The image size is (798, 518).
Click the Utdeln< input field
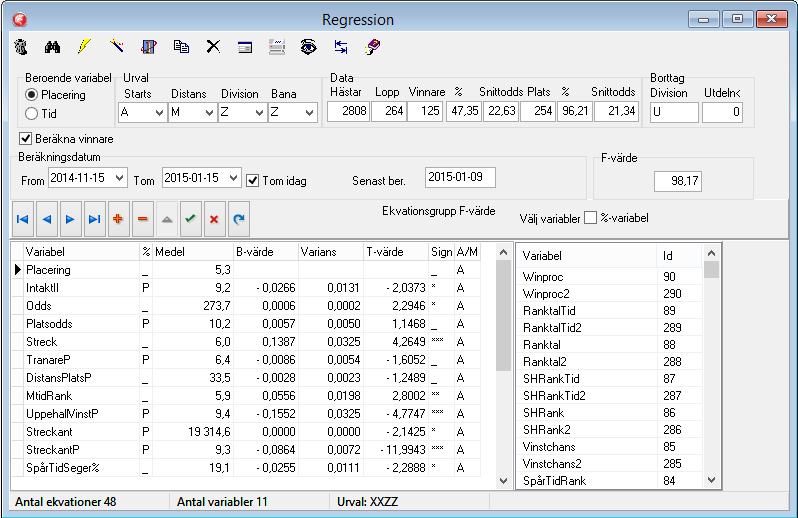click(722, 112)
